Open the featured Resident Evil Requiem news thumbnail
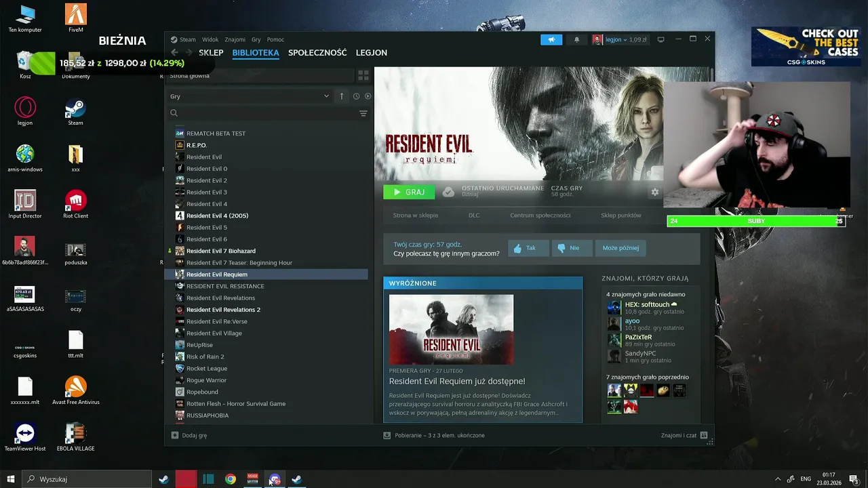 tap(451, 329)
